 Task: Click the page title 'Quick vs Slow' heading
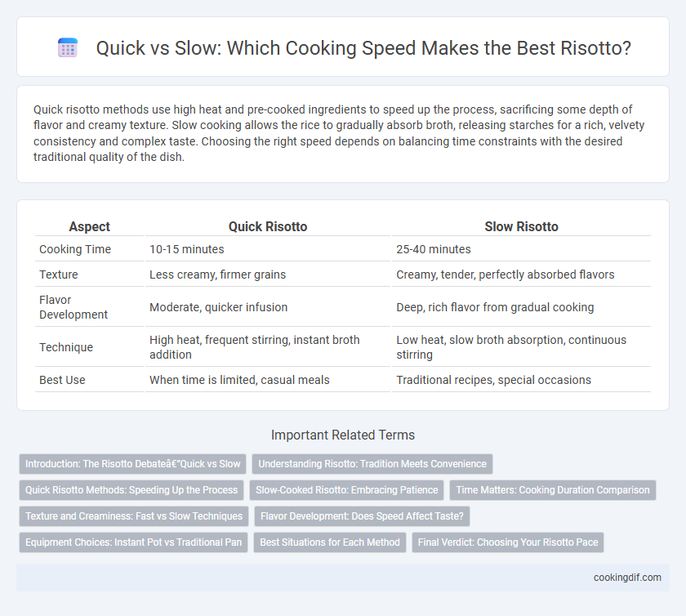[x=363, y=47]
